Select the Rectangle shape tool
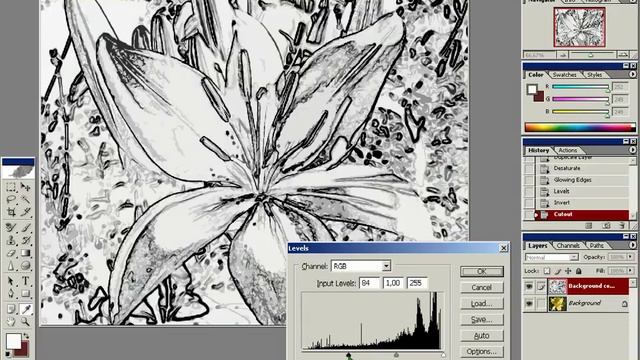The height and width of the screenshot is (360, 640). (25, 294)
